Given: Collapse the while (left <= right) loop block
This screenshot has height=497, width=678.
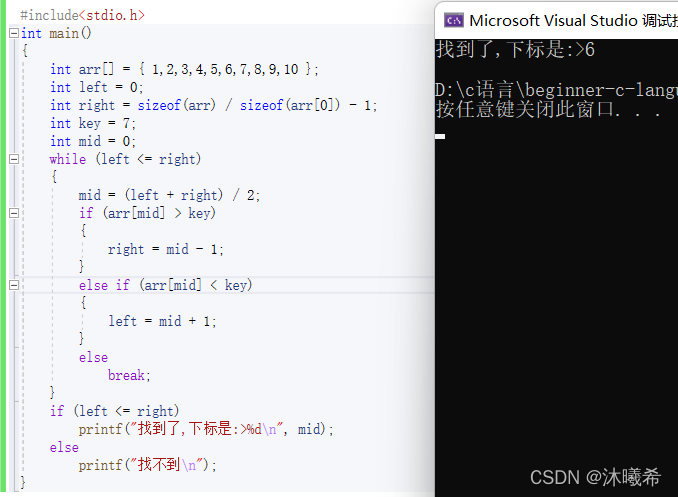Looking at the screenshot, I should pos(14,159).
